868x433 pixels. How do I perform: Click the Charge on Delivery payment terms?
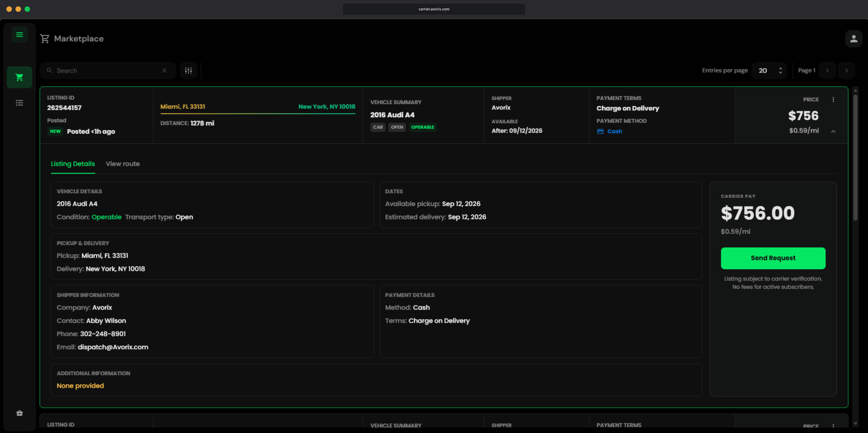click(x=628, y=108)
